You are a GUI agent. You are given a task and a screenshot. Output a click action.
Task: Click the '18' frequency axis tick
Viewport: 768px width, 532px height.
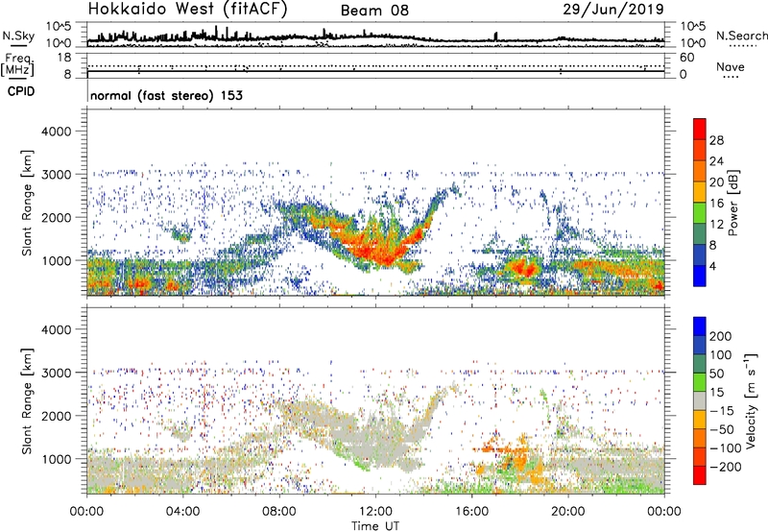click(x=64, y=58)
